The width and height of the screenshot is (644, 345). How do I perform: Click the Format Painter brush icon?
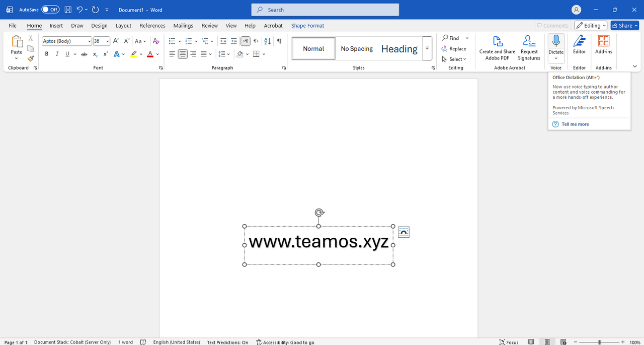(x=31, y=58)
